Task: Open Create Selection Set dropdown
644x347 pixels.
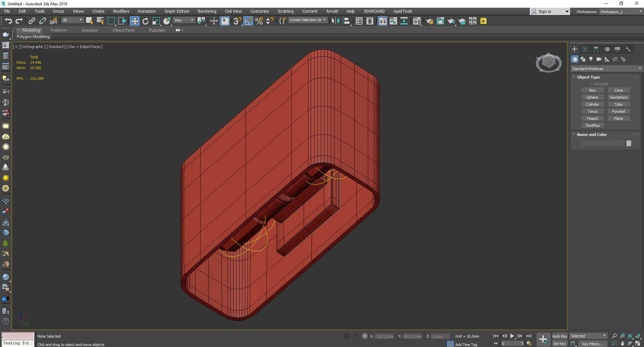Action: [x=307, y=20]
